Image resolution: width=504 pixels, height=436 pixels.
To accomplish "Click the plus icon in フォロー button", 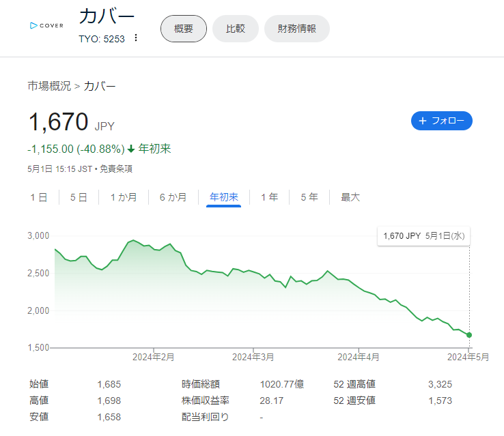I will coord(423,121).
